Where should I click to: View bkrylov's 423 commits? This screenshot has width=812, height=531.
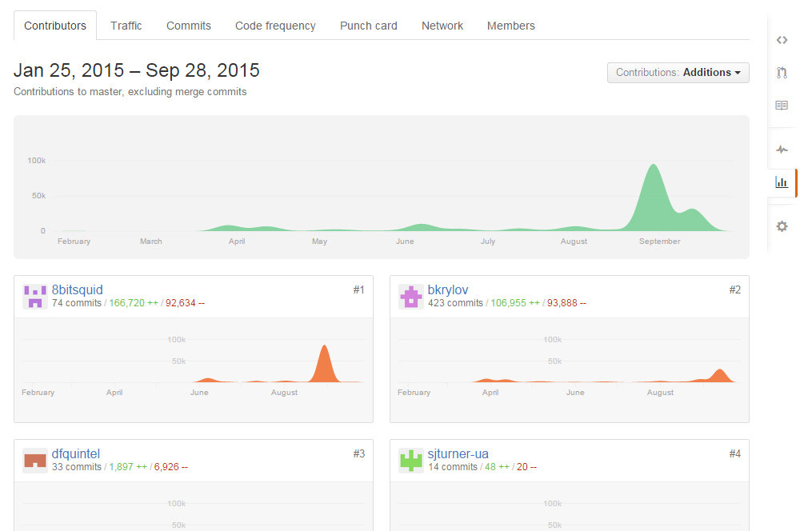point(455,303)
